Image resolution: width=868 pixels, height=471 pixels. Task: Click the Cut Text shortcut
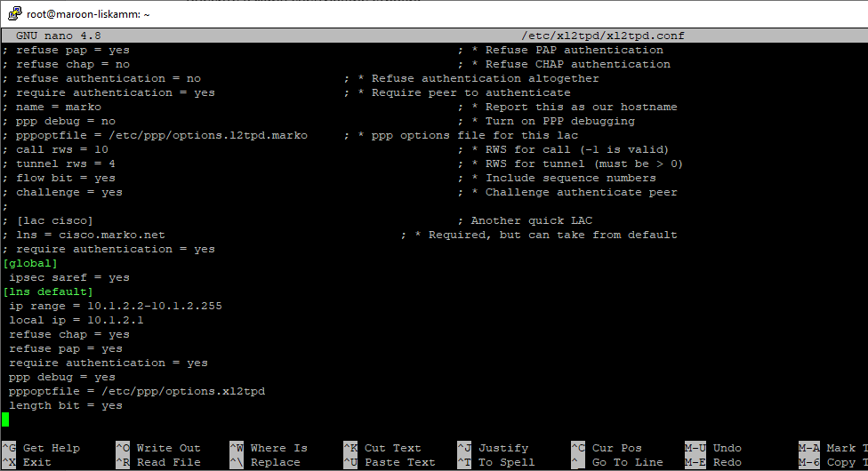coord(382,448)
